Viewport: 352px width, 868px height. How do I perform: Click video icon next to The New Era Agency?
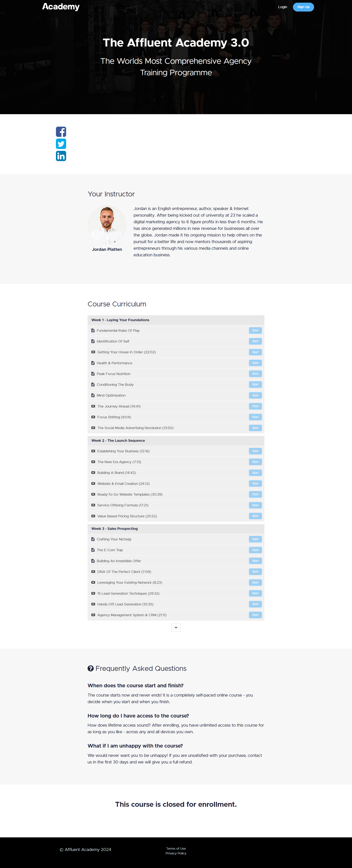[93, 462]
